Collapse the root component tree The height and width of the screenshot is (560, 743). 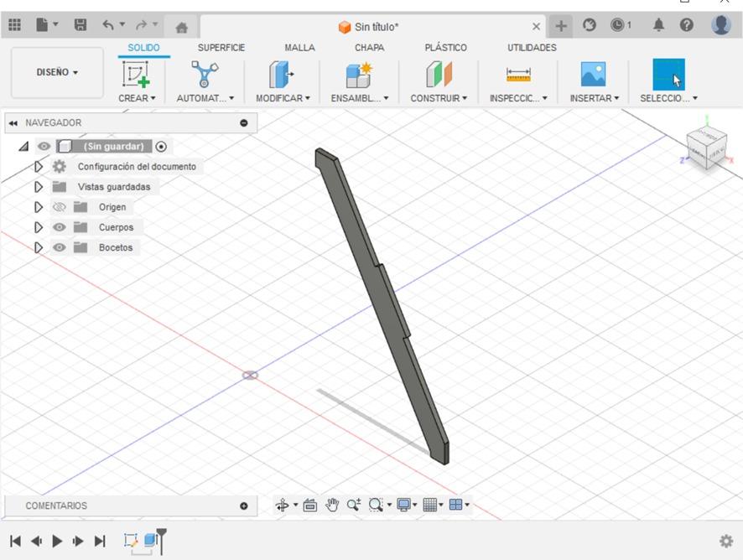(x=23, y=147)
